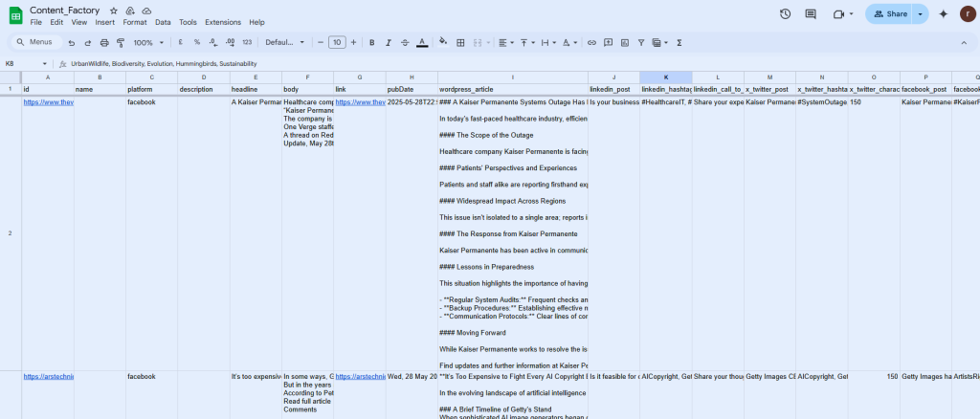The image size is (980, 419).
Task: Open the fill color picker
Action: click(443, 42)
